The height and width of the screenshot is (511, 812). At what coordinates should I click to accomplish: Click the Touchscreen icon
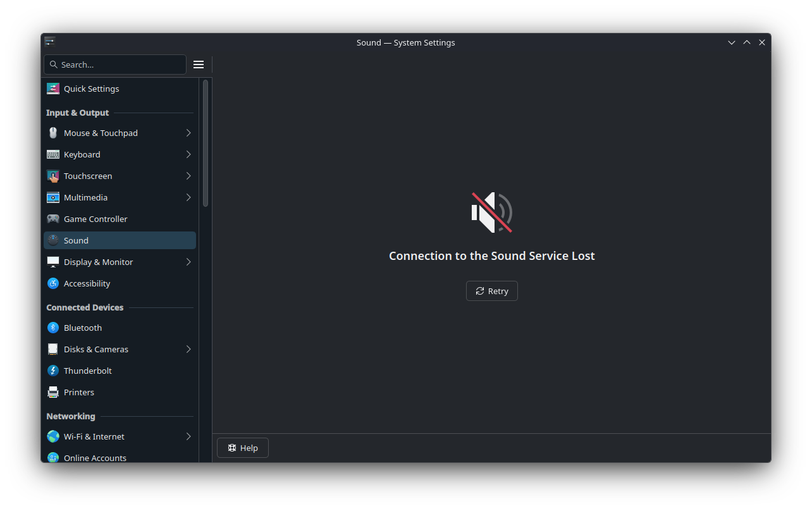tap(53, 176)
